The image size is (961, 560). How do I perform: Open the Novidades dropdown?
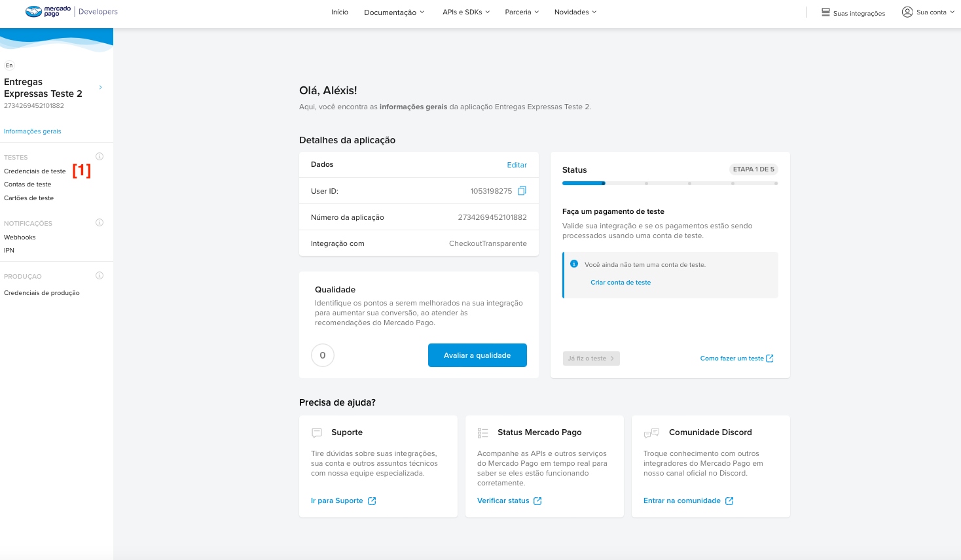click(575, 12)
